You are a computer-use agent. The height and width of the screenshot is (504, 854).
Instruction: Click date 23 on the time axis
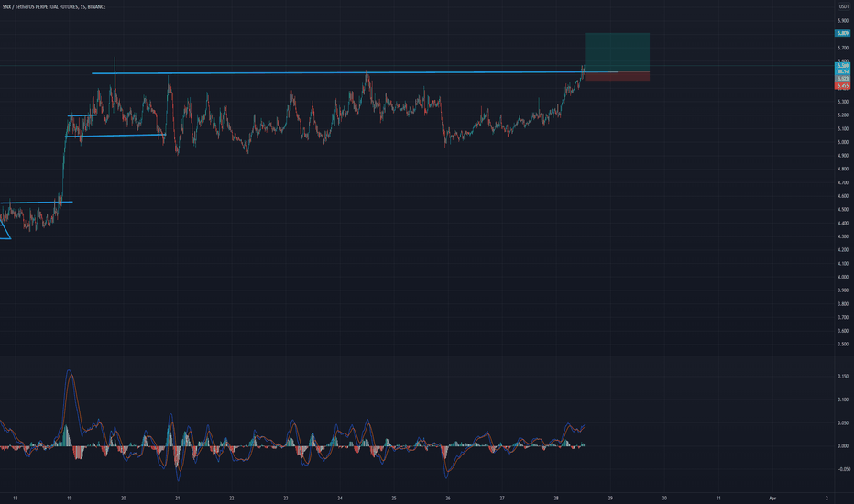click(x=285, y=498)
